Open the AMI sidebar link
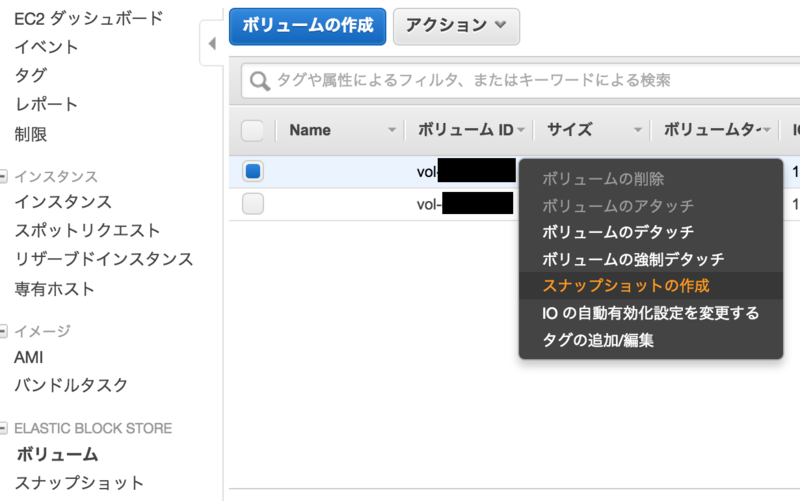The image size is (800, 501). pos(29,357)
